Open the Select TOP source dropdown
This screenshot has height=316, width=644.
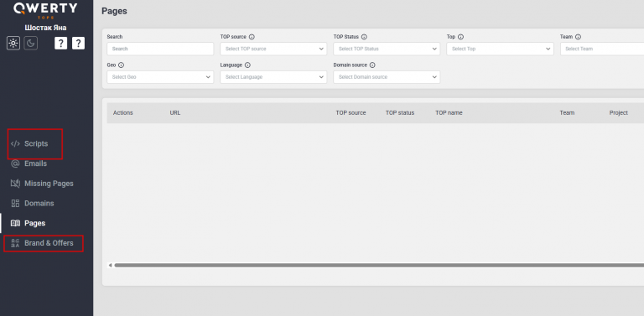click(273, 49)
